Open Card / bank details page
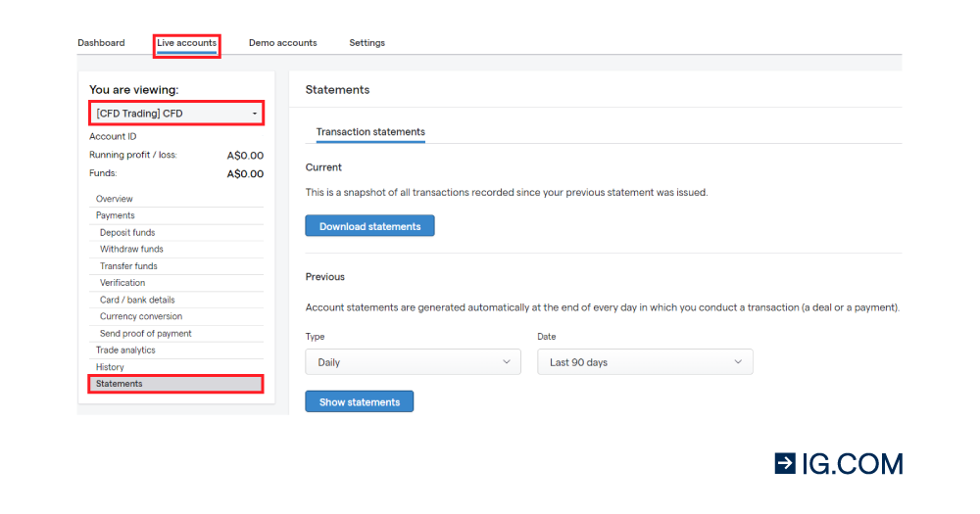The height and width of the screenshot is (514, 980). (x=137, y=300)
